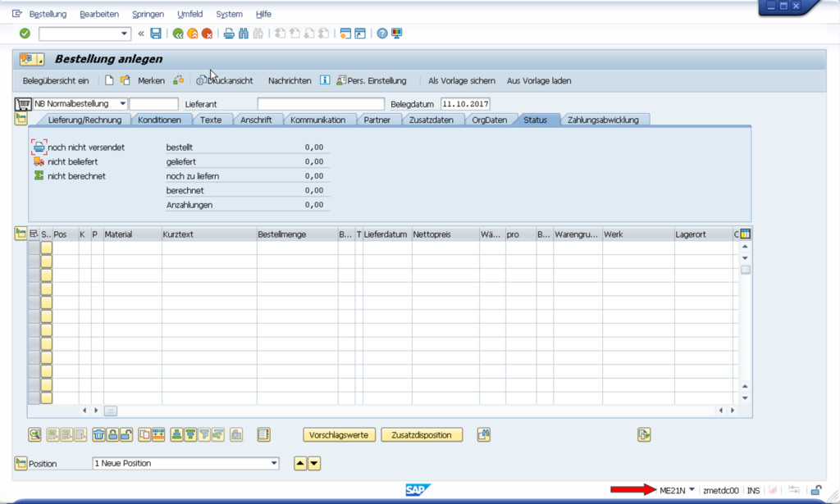The width and height of the screenshot is (840, 504).
Task: Click the Print icon in toolbar
Action: pos(229,34)
